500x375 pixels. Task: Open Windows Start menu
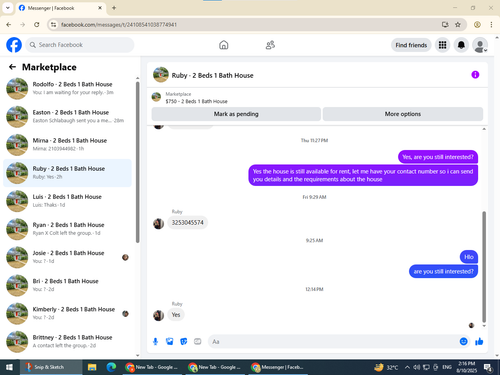[x=9, y=367]
